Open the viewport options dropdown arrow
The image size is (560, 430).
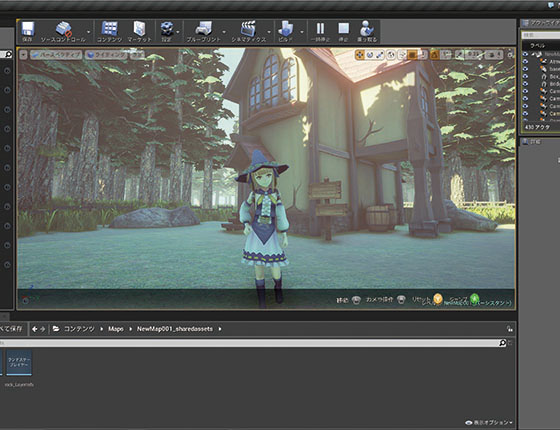click(23, 55)
